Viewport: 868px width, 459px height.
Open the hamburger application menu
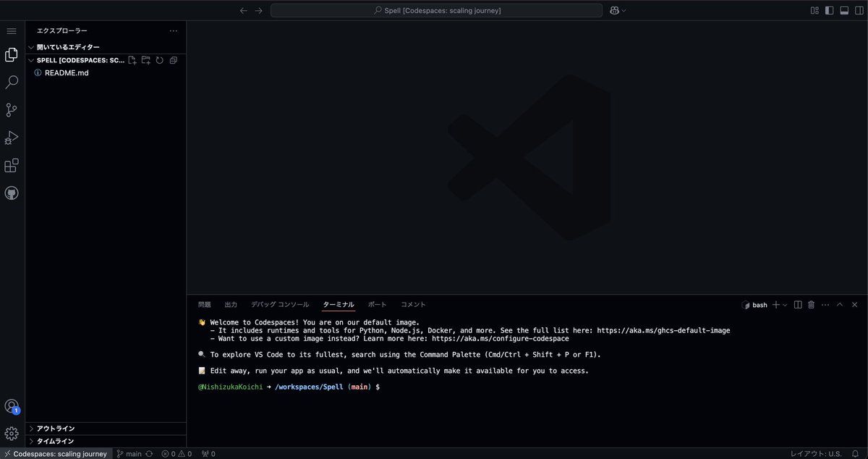click(12, 31)
